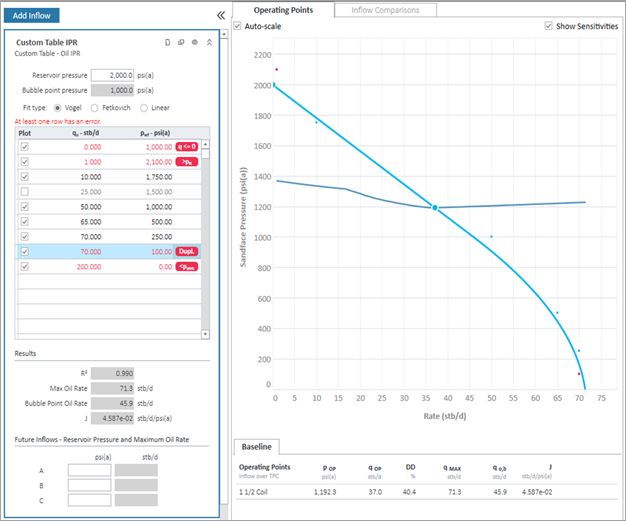This screenshot has width=626, height=521.
Task: Click Future Inflow A pressure input
Action: click(x=89, y=470)
